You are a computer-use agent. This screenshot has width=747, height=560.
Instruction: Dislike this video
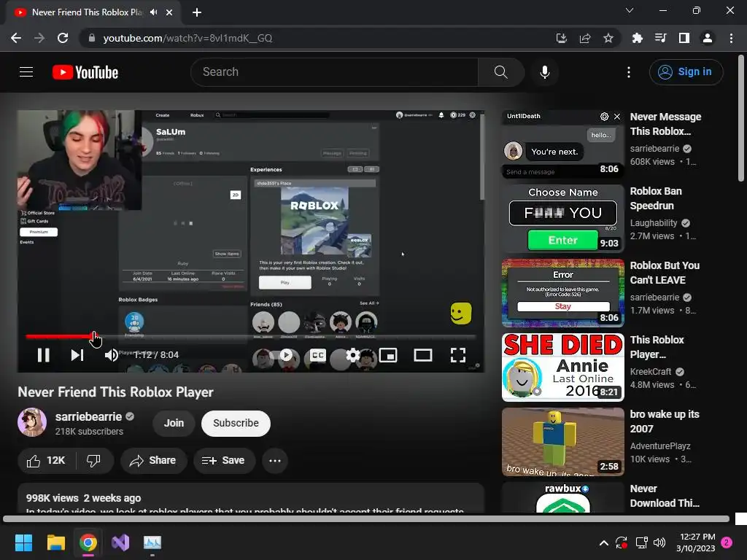[94, 461]
